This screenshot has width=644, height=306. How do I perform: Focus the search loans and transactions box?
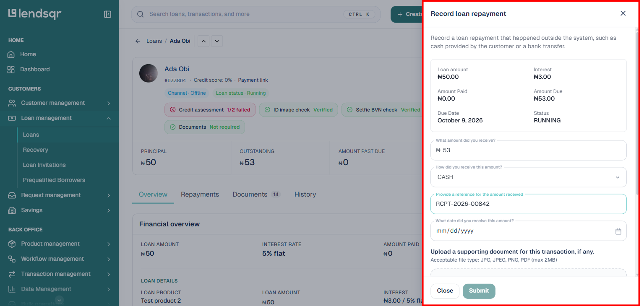pos(256,14)
